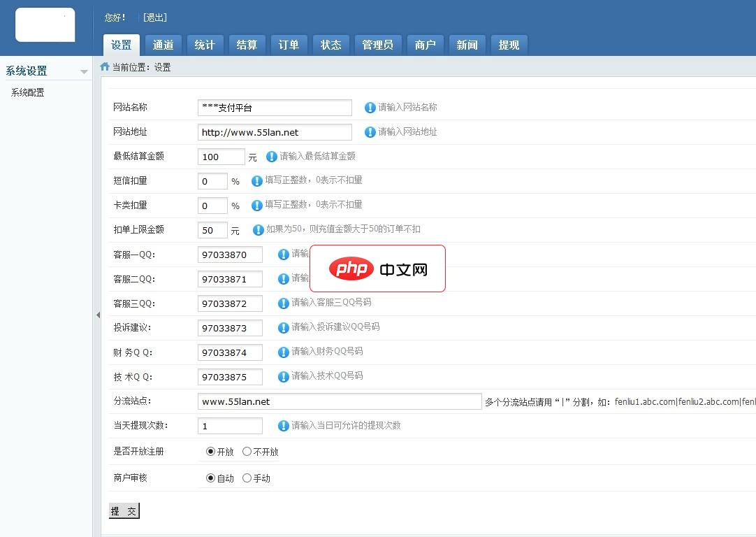The width and height of the screenshot is (756, 537).
Task: Collapse the 系统设置 sidebar section
Action: [84, 71]
